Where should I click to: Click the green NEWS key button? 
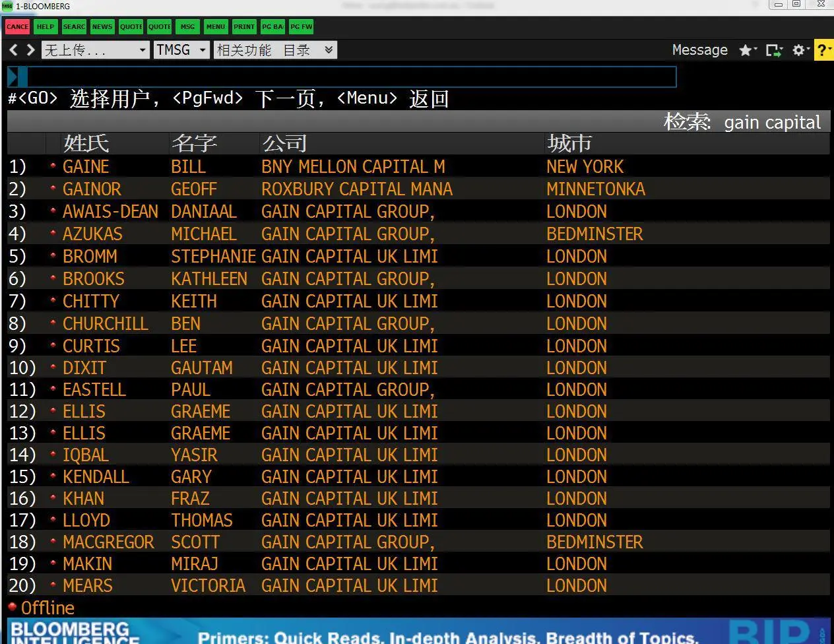coord(102,26)
